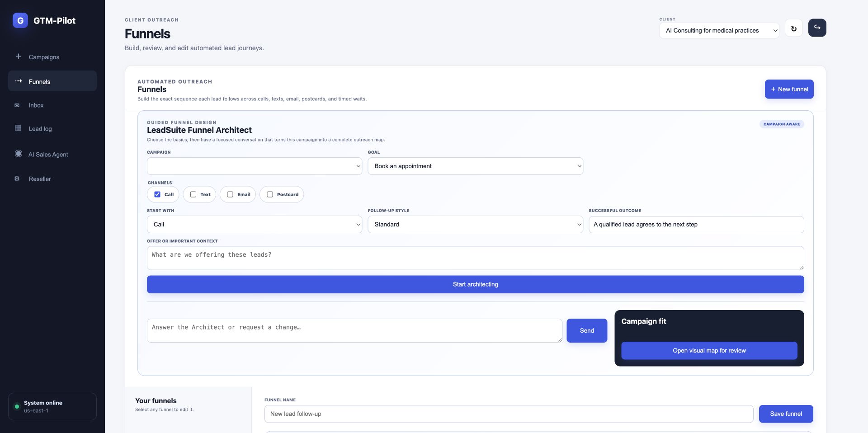Open Campaigns in the sidebar
Screen dimensions: 868x433
click(52, 57)
